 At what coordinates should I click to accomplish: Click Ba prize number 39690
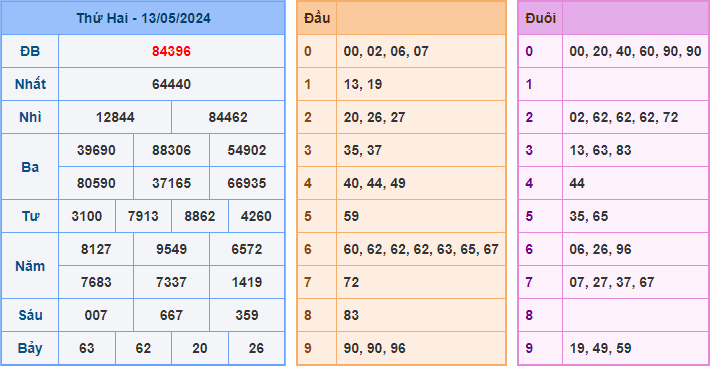pyautogui.click(x=96, y=150)
